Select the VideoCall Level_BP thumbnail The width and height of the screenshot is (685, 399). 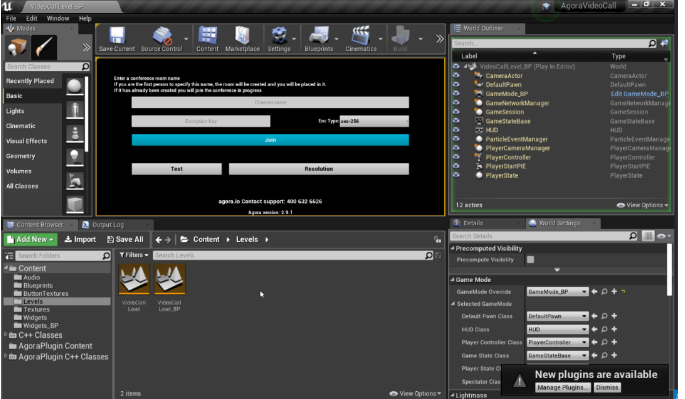tap(170, 279)
